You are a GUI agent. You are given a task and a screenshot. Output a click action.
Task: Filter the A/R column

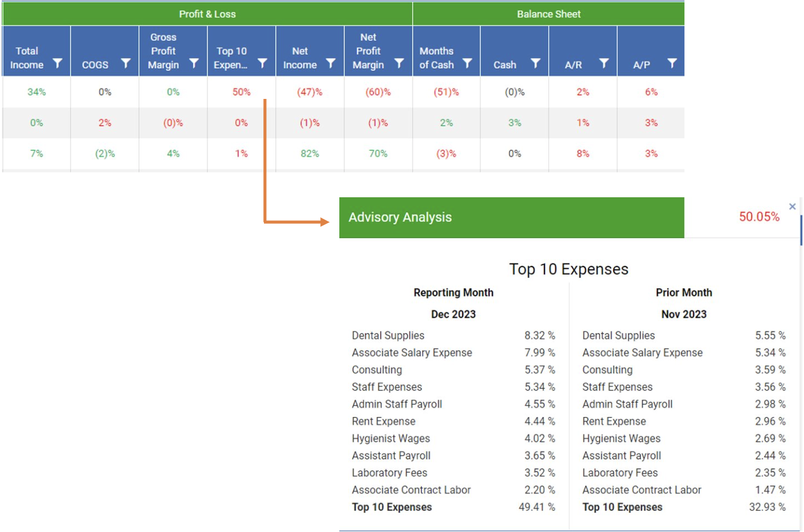point(604,63)
